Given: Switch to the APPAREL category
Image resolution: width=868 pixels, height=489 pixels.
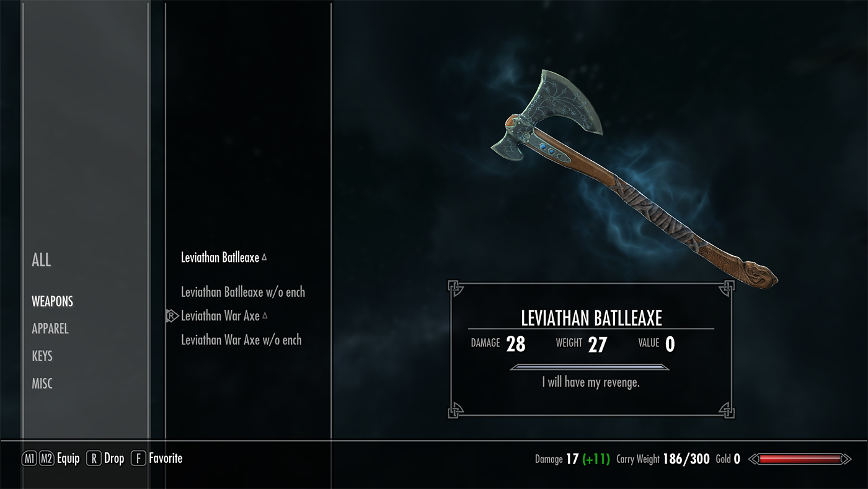Looking at the screenshot, I should (50, 329).
